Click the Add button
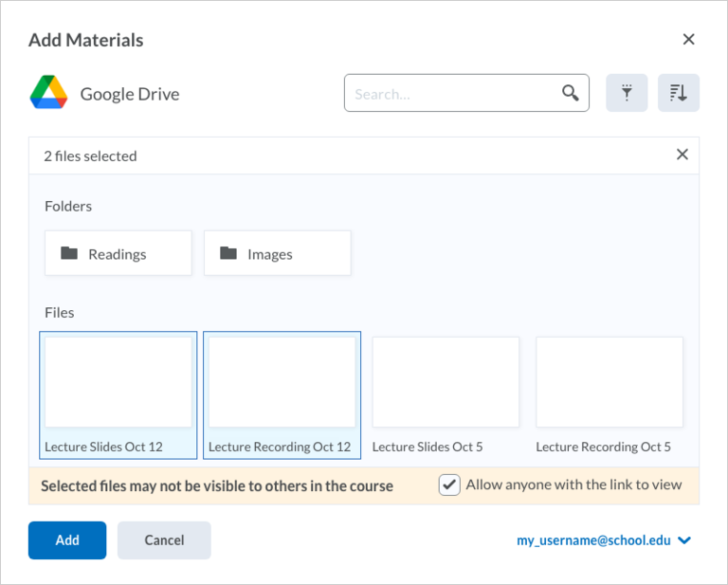 (67, 540)
